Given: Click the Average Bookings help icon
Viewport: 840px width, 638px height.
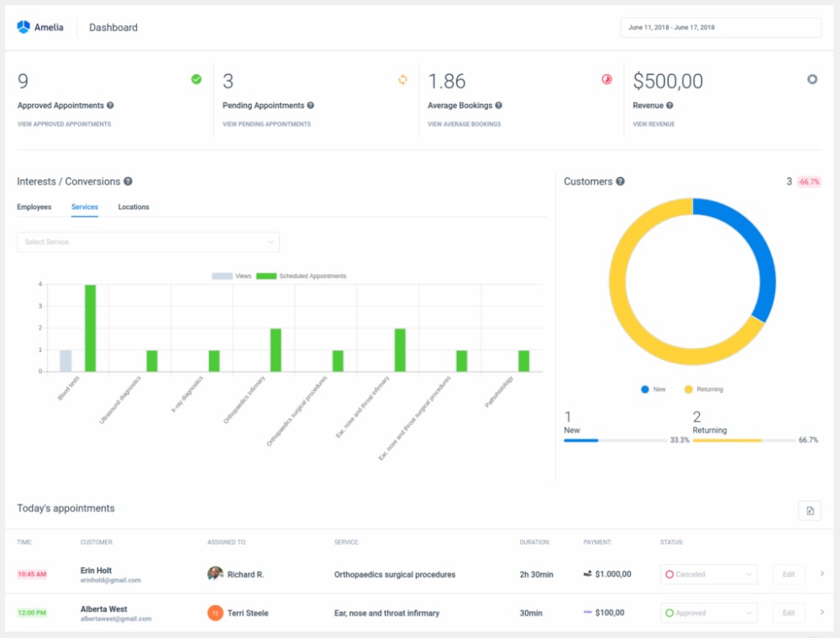Looking at the screenshot, I should [x=499, y=106].
